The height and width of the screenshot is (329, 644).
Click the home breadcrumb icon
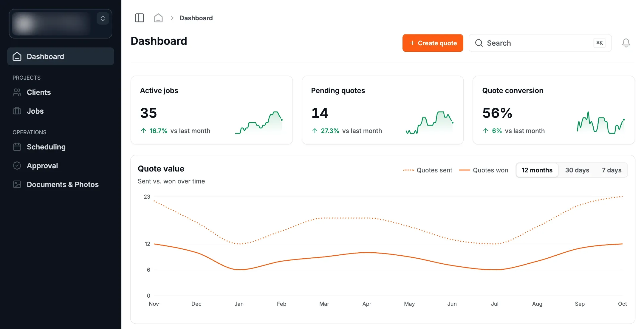point(158,18)
